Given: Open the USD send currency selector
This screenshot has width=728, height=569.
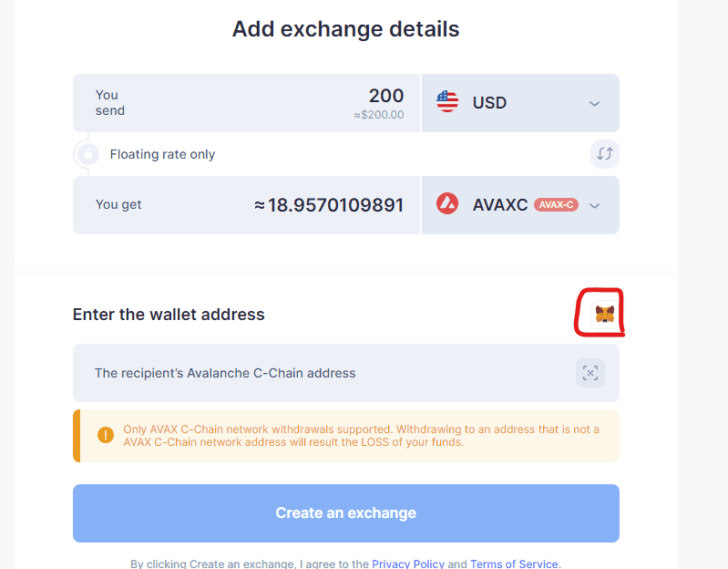Looking at the screenshot, I should pyautogui.click(x=520, y=103).
